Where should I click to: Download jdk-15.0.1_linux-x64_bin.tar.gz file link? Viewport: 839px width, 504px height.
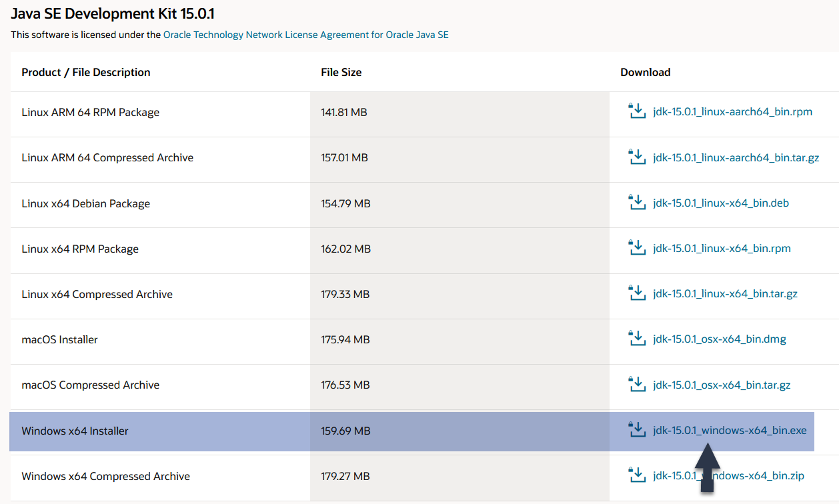(726, 294)
